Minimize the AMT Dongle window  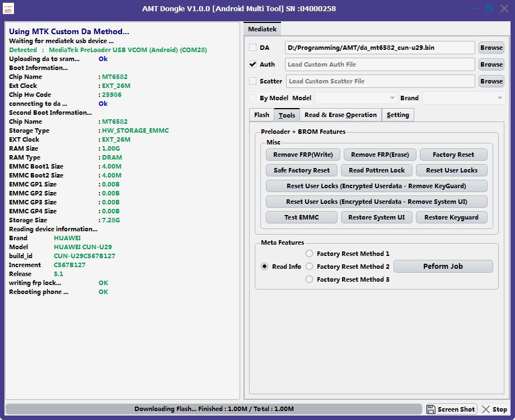pyautogui.click(x=474, y=8)
